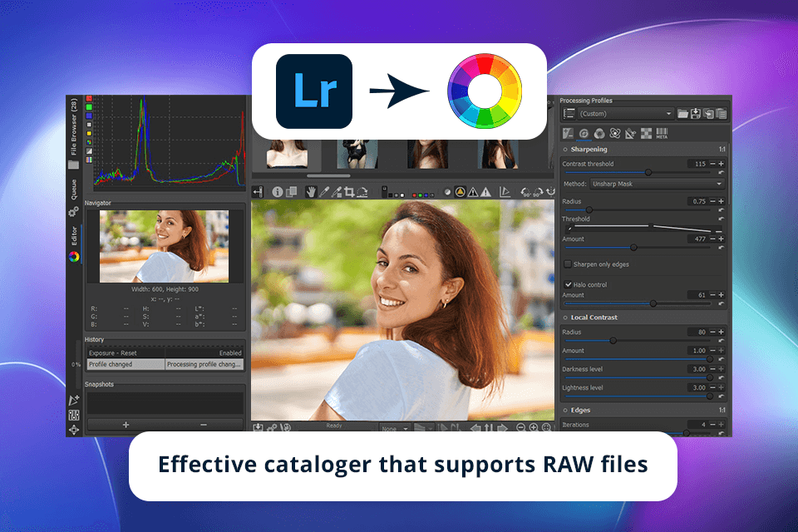Open the None dropdown in bottom bar
Viewport: 798px width, 532px height.
(x=394, y=428)
